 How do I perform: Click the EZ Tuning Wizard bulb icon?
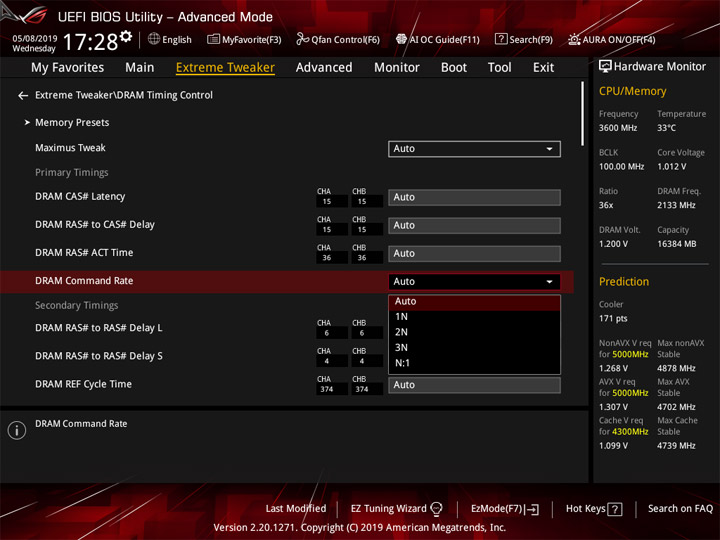pyautogui.click(x=437, y=509)
